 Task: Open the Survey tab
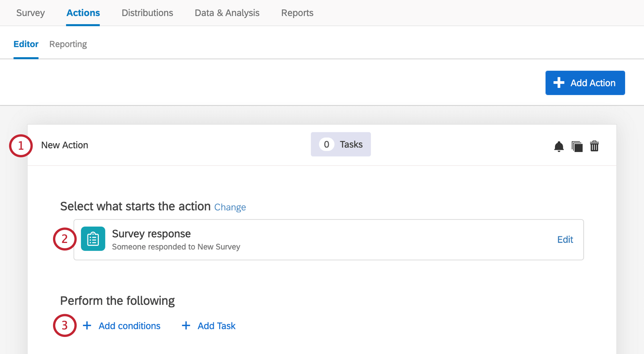pyautogui.click(x=31, y=13)
